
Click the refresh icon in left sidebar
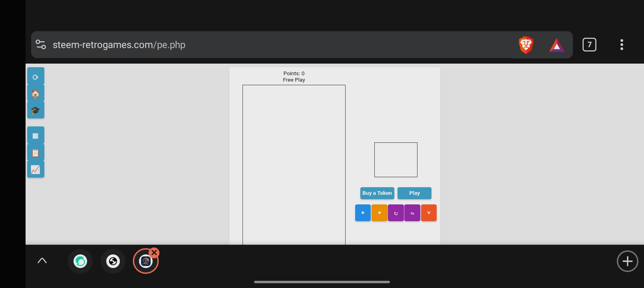coord(36,76)
